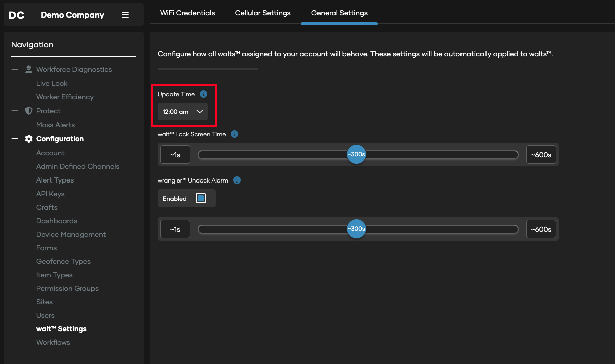
Task: Click the hamburger menu icon
Action: click(125, 15)
